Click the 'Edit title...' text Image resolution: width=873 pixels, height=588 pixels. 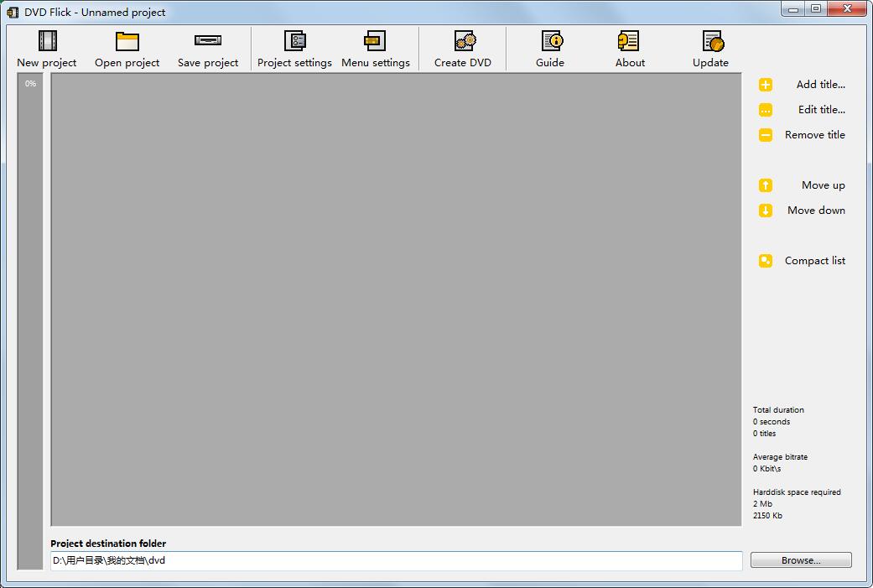coord(822,110)
